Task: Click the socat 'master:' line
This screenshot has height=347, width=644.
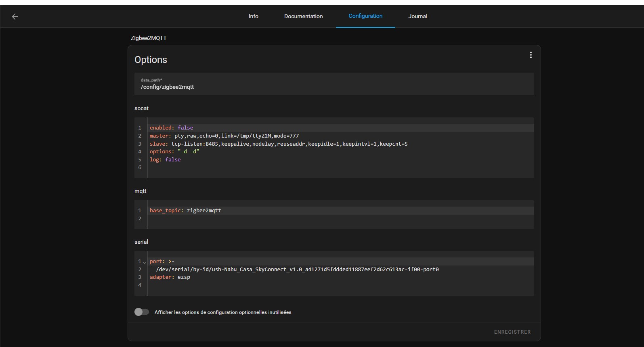Action: tap(224, 136)
